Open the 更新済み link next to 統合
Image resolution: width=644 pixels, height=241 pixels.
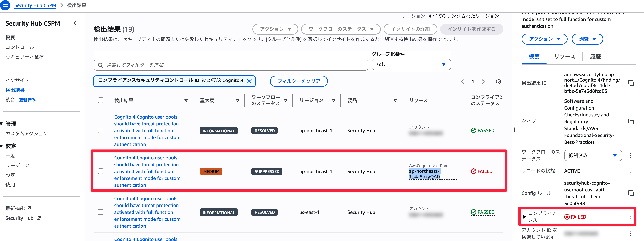[27, 100]
